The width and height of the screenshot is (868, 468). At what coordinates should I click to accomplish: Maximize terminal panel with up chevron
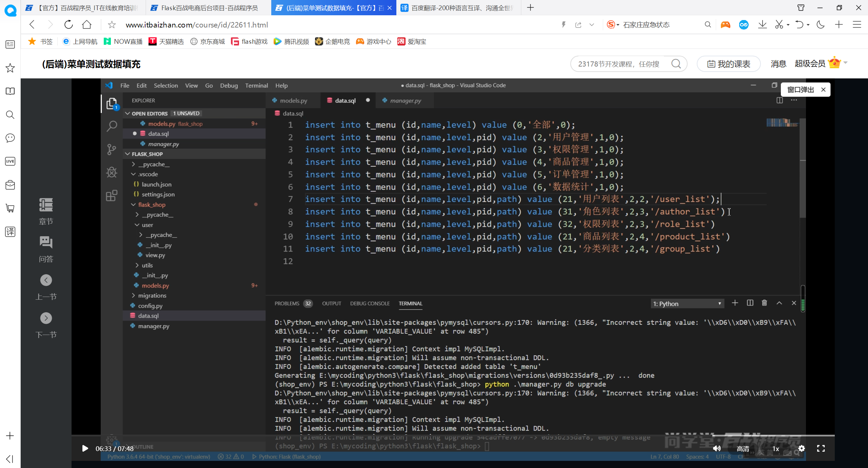click(x=779, y=303)
